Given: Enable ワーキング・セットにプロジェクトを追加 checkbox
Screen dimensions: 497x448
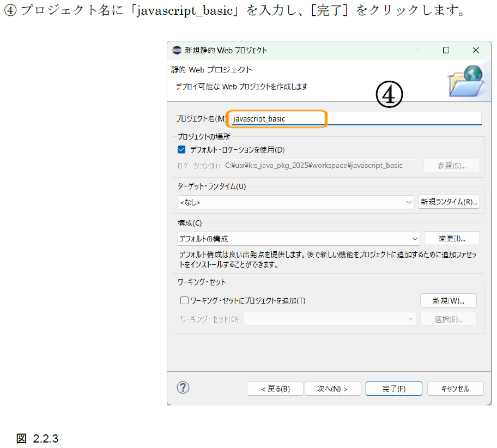Looking at the screenshot, I should pyautogui.click(x=184, y=300).
